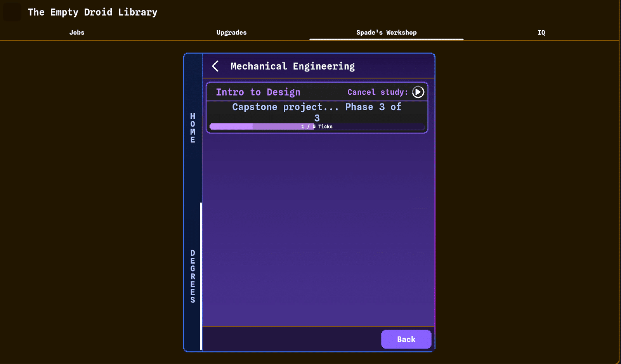
Task: Open the HOME sidebar section
Action: point(193,128)
